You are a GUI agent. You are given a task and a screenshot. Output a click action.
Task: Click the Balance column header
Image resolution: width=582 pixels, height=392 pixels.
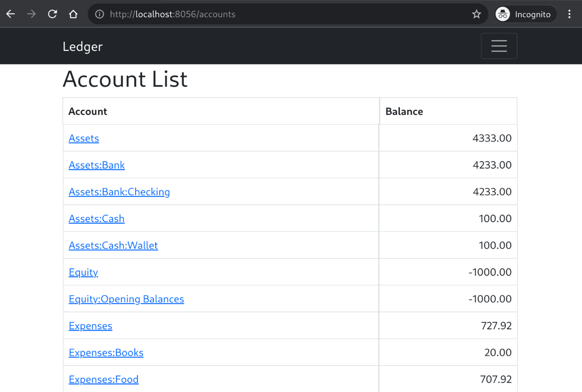pyautogui.click(x=404, y=111)
